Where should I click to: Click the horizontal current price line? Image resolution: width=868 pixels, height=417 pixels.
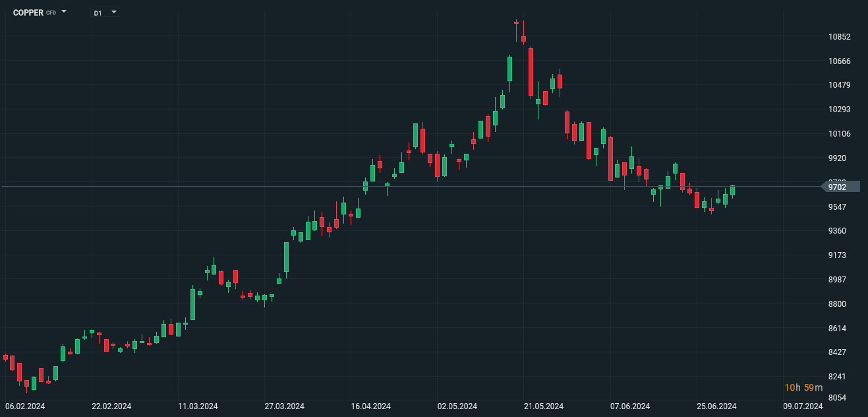395,187
